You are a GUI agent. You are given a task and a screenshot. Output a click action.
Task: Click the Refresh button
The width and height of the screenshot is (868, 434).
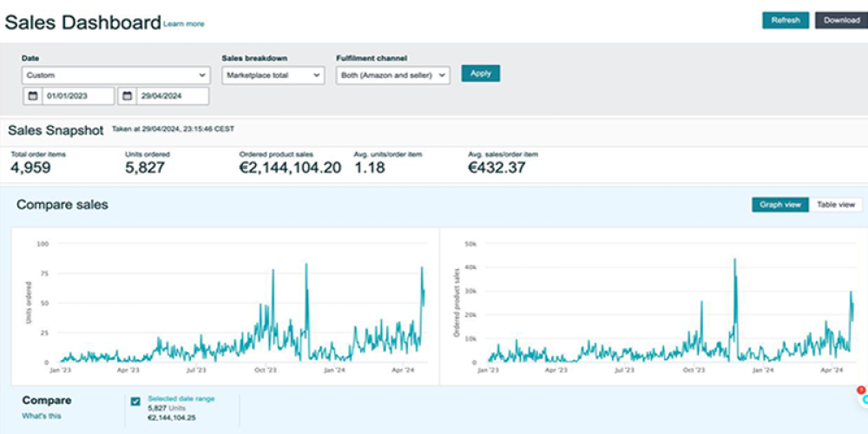point(785,20)
